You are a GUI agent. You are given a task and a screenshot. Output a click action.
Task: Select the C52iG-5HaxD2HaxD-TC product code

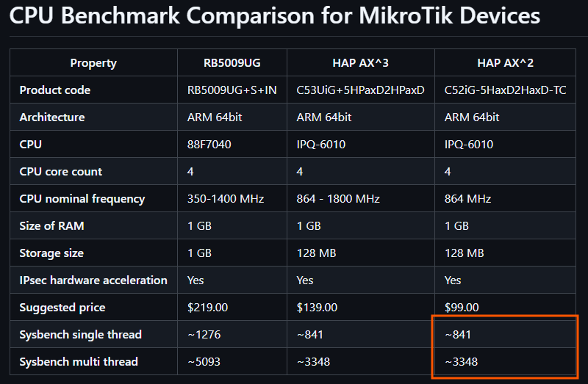[506, 90]
